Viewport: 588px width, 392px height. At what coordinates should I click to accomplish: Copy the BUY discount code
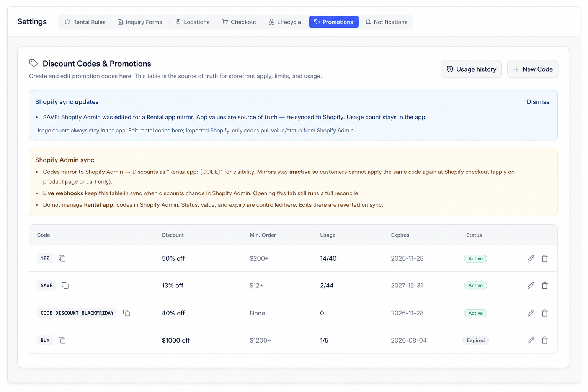point(62,340)
